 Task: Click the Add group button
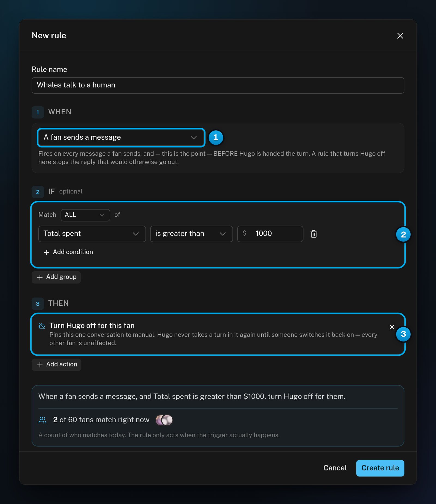coord(56,277)
